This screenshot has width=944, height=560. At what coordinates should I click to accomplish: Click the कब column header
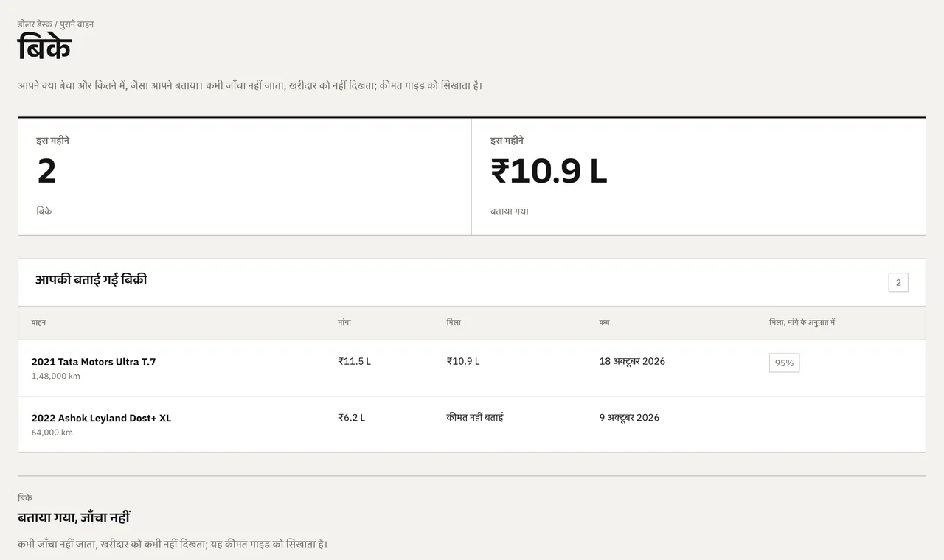point(604,323)
